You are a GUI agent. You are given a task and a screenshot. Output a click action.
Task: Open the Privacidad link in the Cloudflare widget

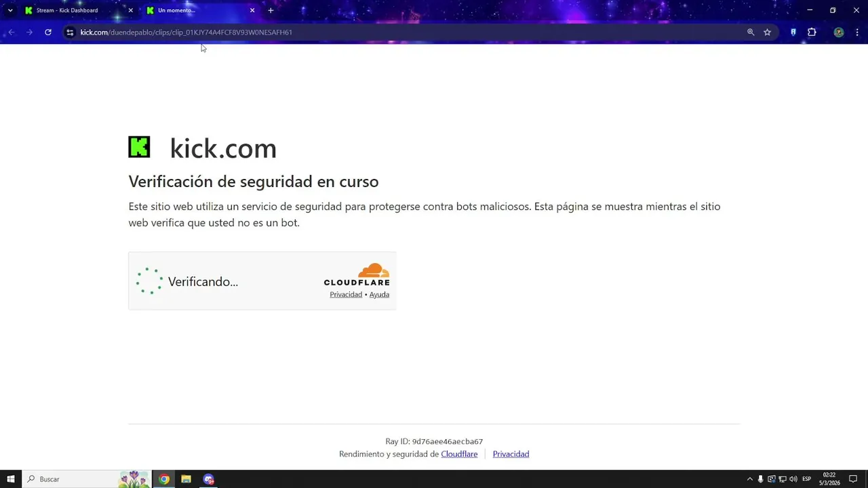coord(346,294)
